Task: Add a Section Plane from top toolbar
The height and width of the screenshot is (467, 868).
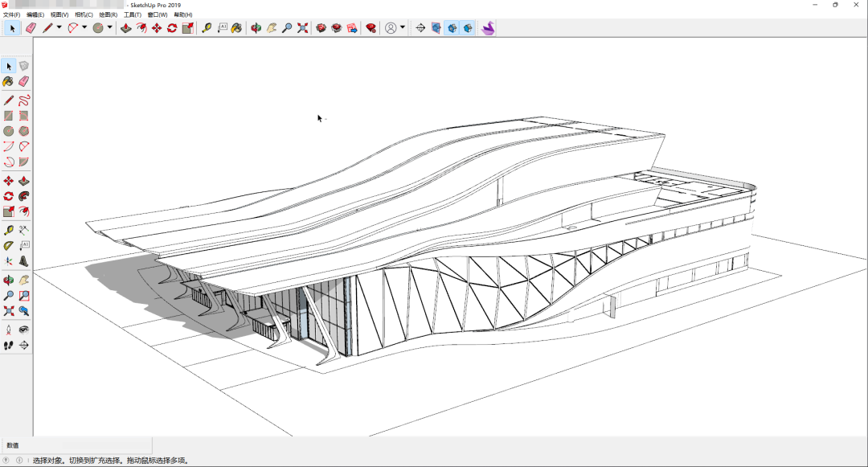Action: pyautogui.click(x=420, y=28)
